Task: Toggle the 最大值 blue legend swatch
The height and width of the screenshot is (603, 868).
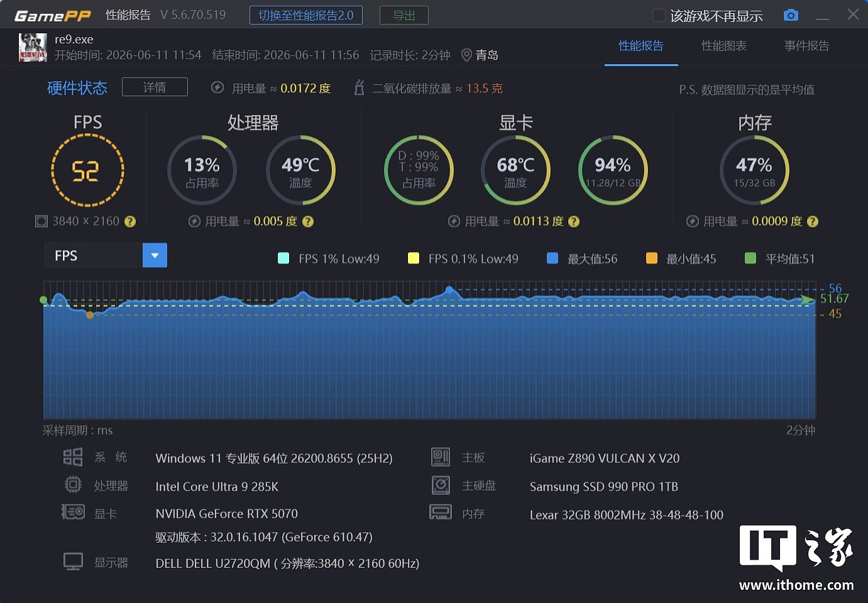Action: (552, 258)
